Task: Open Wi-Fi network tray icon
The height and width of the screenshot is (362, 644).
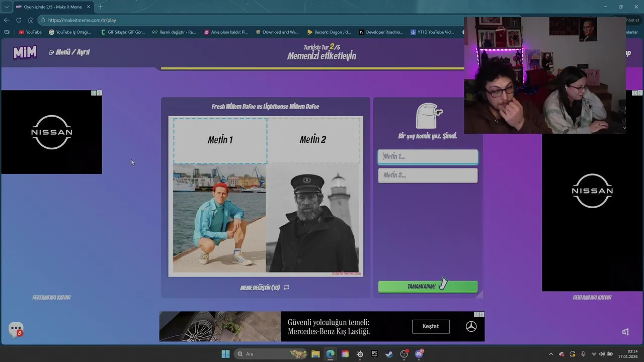Action: click(x=594, y=354)
